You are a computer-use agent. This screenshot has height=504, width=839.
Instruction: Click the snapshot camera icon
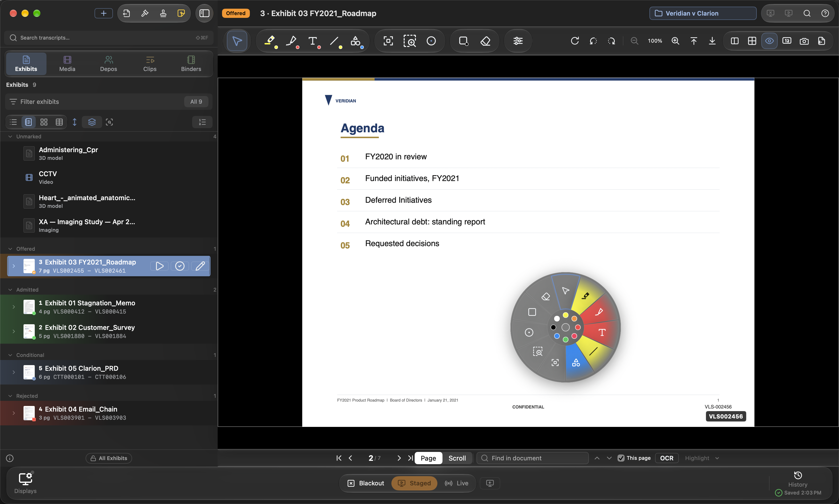804,41
